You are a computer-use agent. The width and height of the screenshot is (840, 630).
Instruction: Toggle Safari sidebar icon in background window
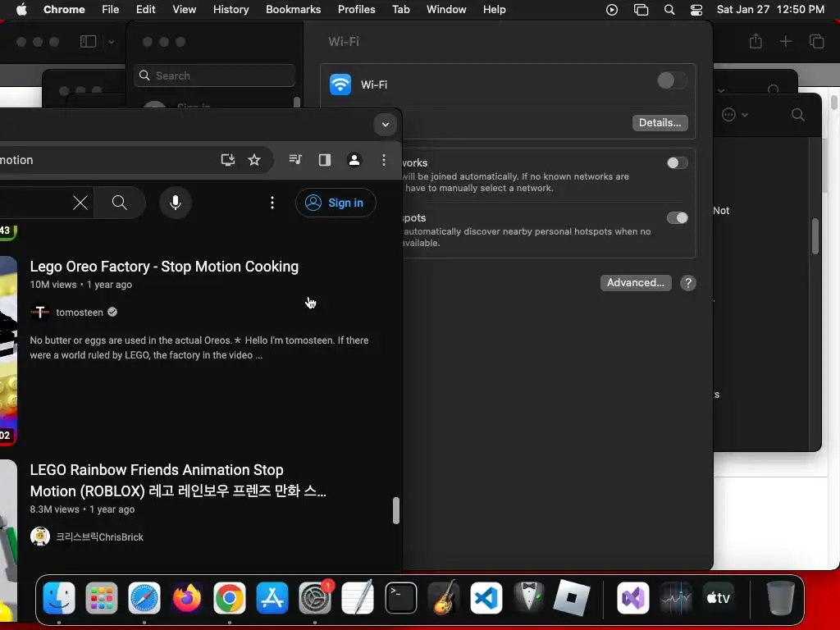88,41
